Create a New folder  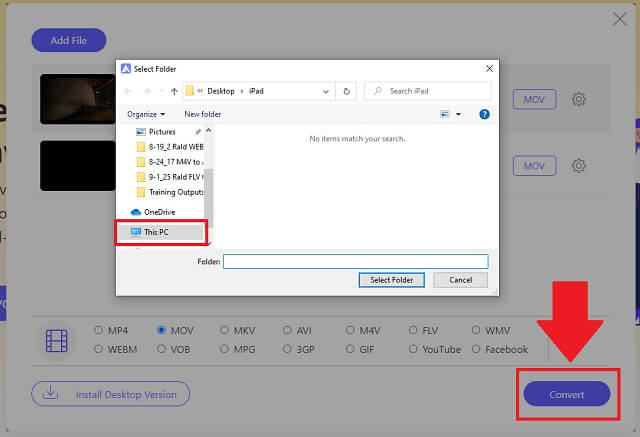tap(202, 114)
